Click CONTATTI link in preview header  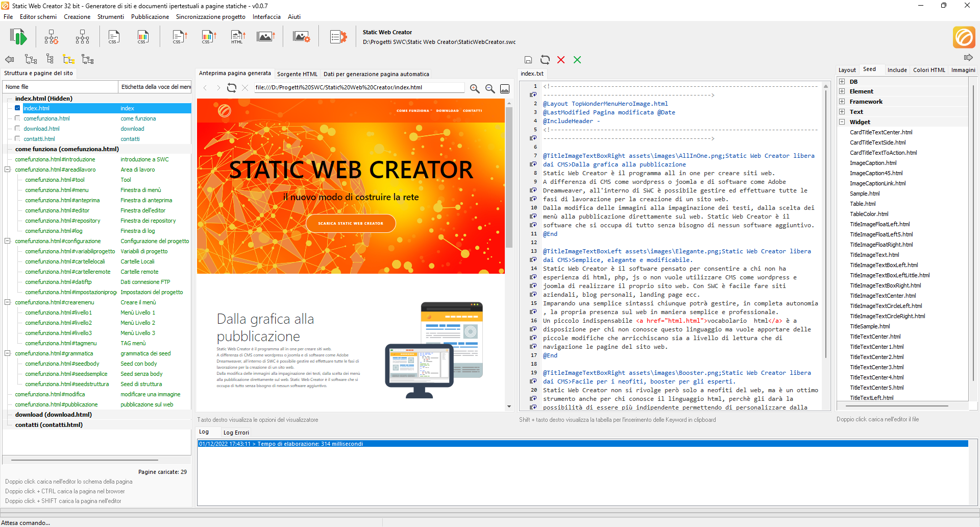coord(472,111)
